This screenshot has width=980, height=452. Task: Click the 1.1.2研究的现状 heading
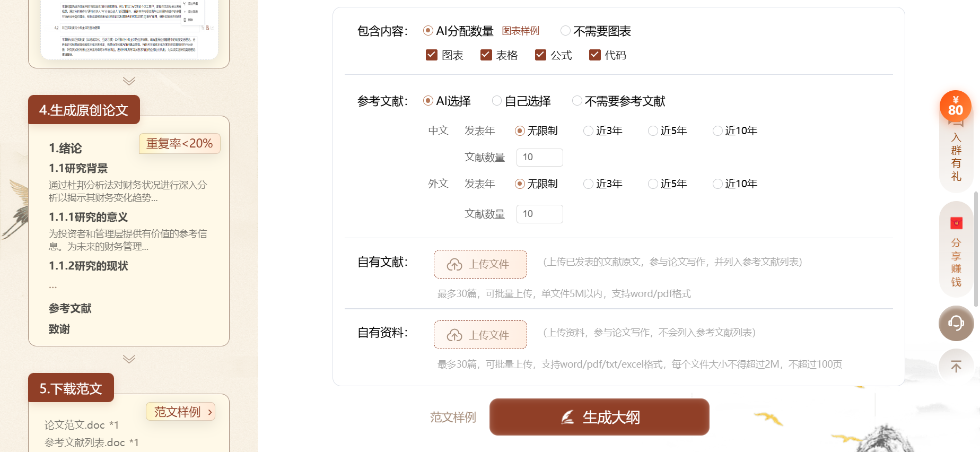(x=89, y=266)
